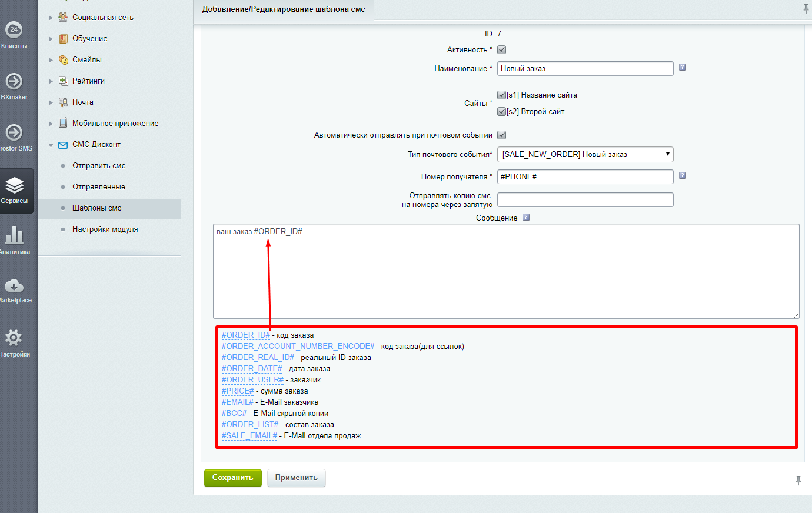Viewport: 812px width, 513px height.
Task: Open the Настройки gear icon
Action: pos(14,341)
